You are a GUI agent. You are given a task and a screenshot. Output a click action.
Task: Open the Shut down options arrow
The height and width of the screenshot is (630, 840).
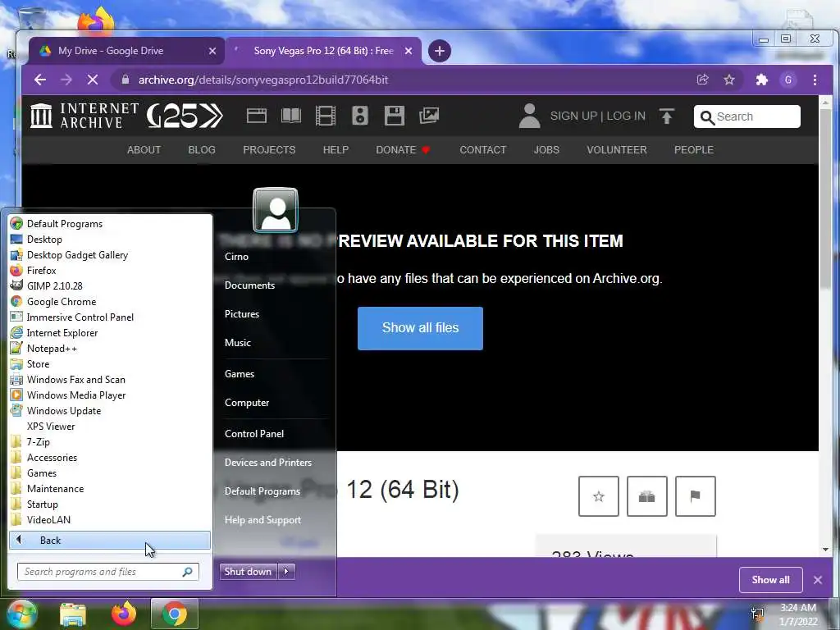(286, 572)
